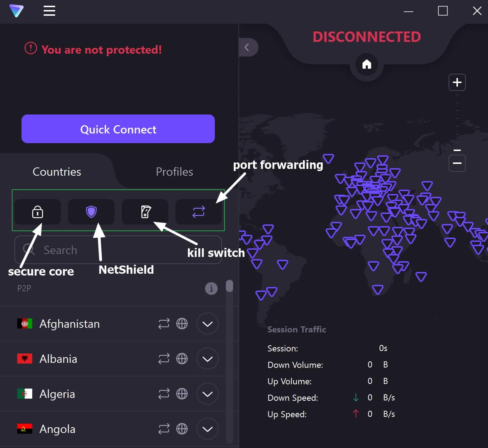Switch to the Profiles tab

(174, 172)
